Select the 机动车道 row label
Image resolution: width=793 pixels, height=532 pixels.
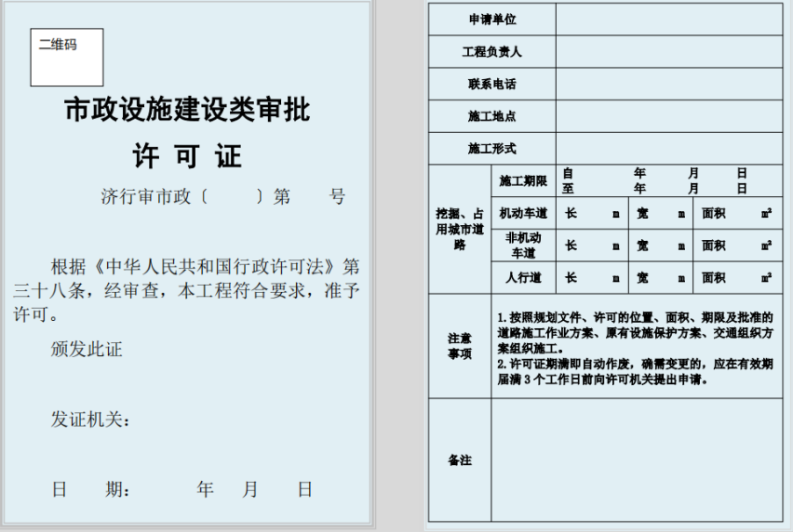(x=523, y=213)
